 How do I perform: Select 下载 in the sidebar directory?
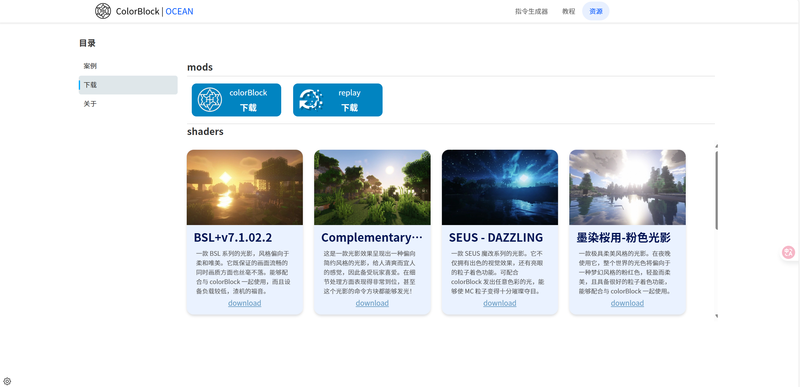tap(128, 85)
